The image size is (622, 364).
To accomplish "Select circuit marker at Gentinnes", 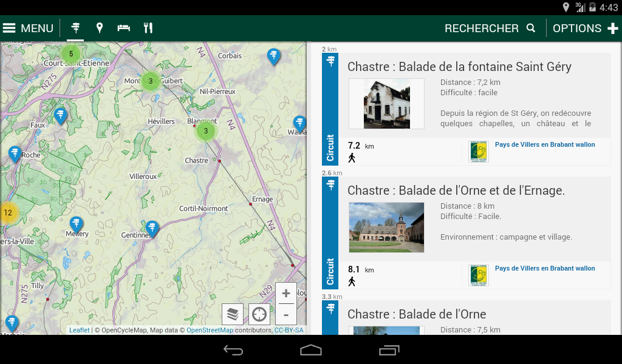I will [152, 229].
